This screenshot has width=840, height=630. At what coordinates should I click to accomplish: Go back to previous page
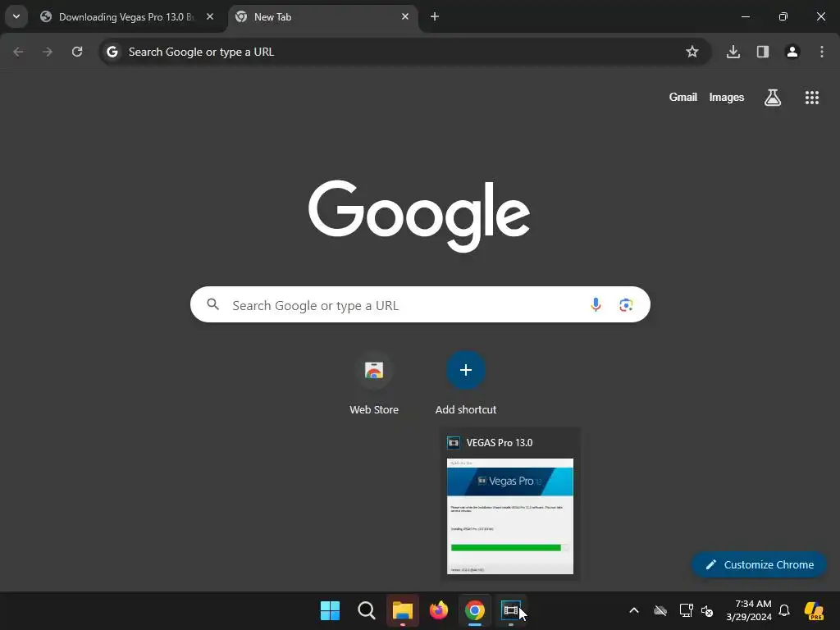click(x=18, y=52)
